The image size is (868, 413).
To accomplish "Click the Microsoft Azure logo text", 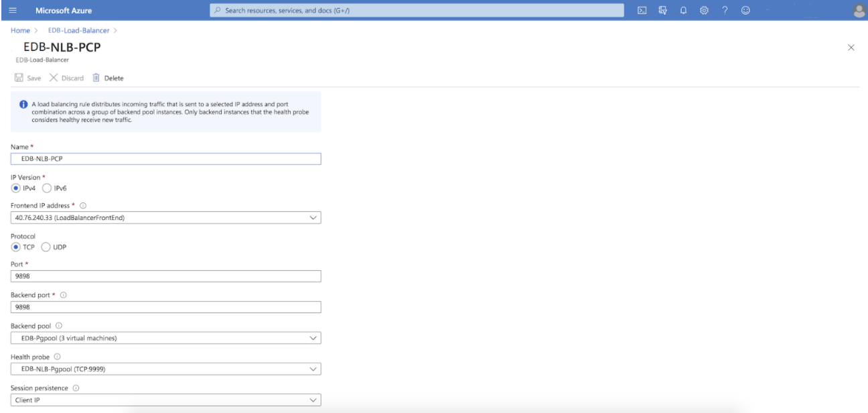I will coord(64,10).
